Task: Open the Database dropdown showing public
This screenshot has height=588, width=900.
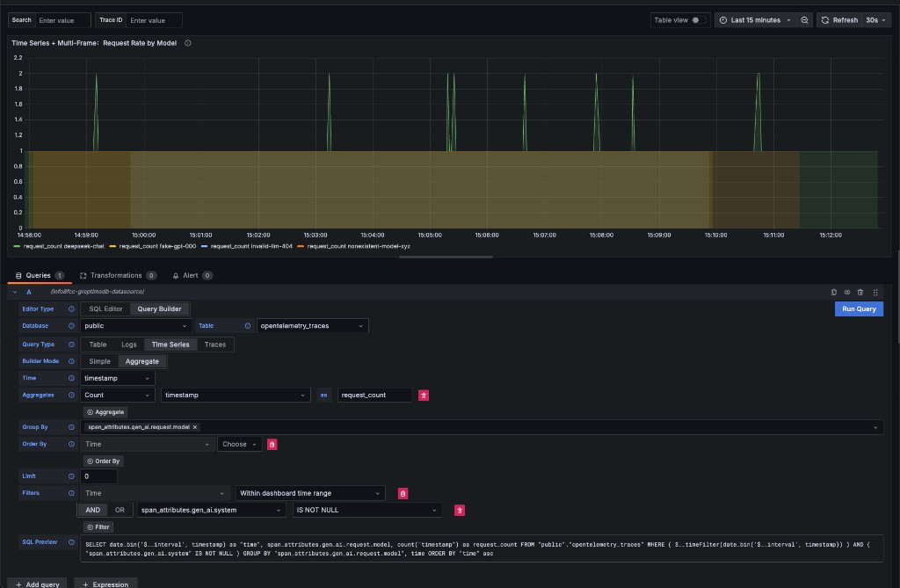Action: click(135, 325)
